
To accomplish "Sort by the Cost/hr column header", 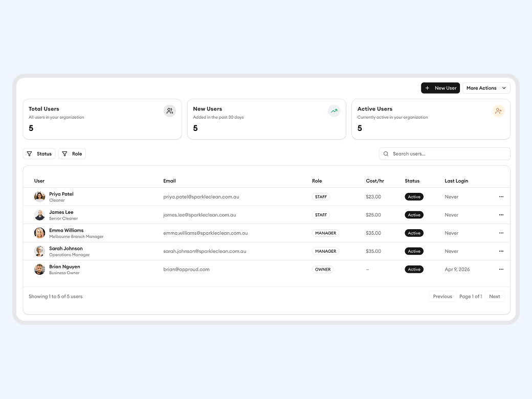I will click(x=374, y=181).
